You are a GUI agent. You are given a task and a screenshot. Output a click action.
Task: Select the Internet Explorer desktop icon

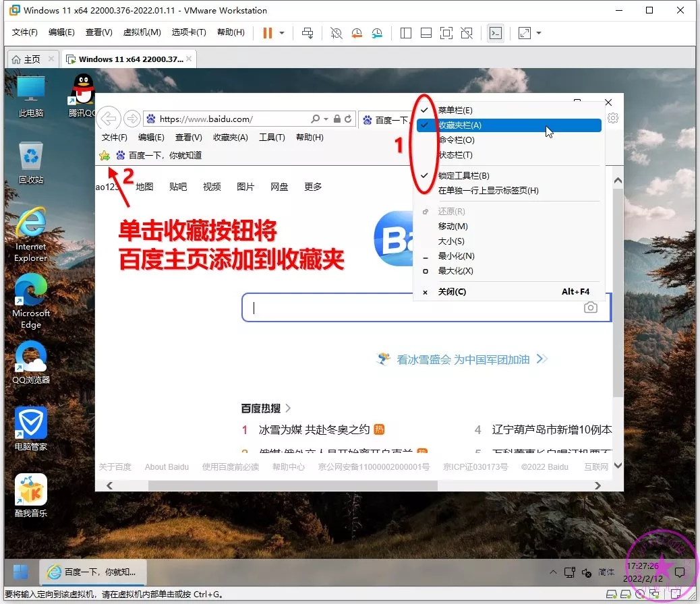pos(31,235)
